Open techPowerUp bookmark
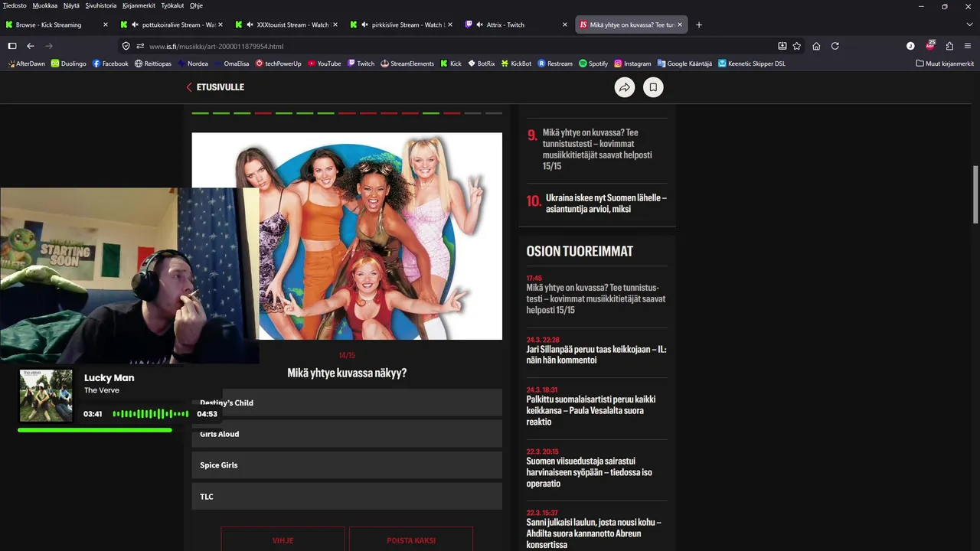This screenshot has height=551, width=980. (279, 64)
